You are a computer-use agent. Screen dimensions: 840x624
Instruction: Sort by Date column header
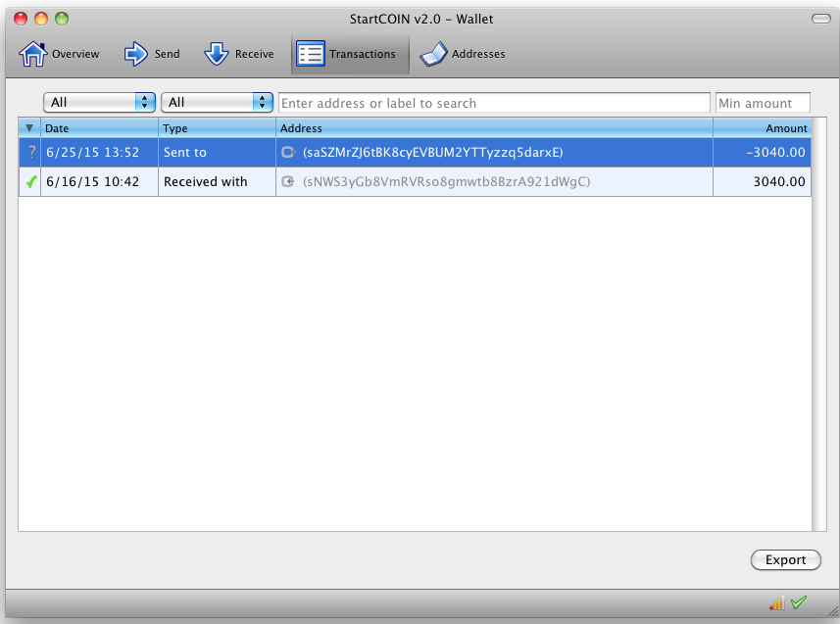point(99,128)
